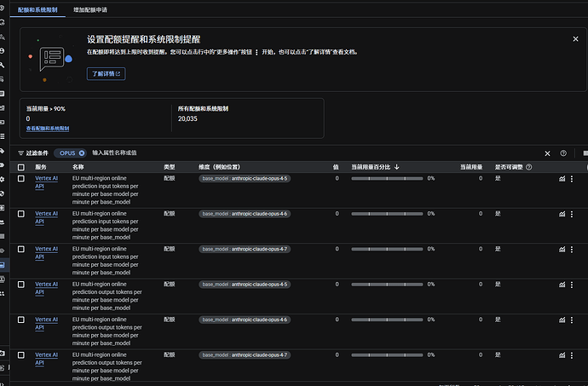Click the 名称 column header
The width and height of the screenshot is (588, 386).
click(x=78, y=167)
